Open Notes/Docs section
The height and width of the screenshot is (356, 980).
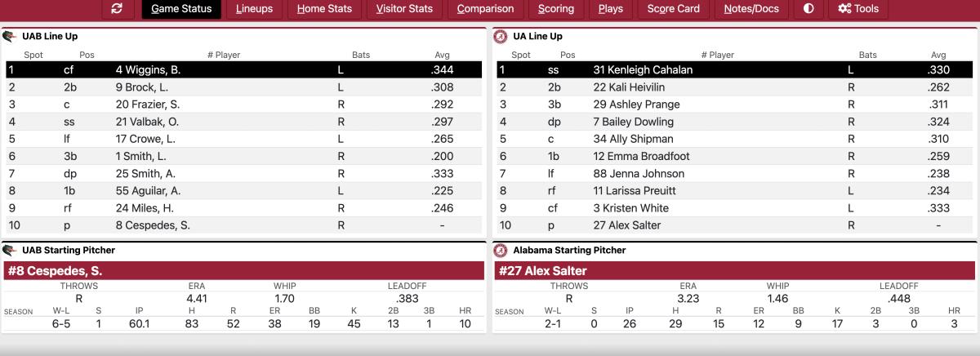click(751, 9)
